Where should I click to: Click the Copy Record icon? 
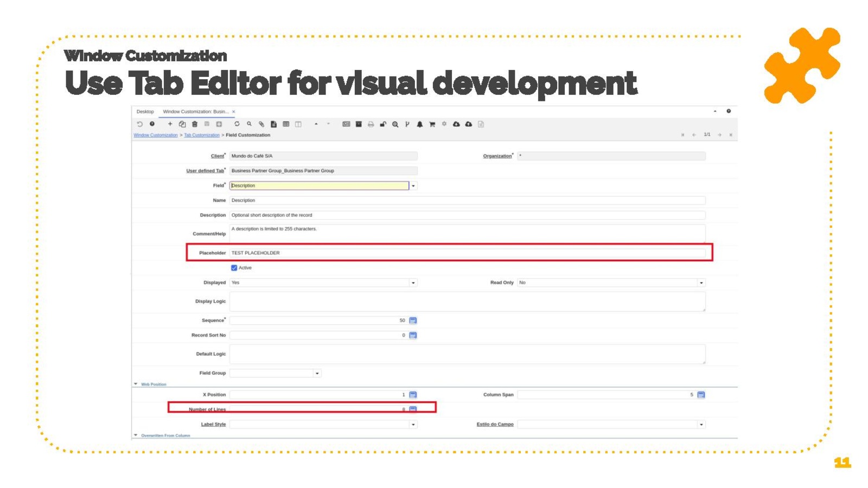[x=182, y=124]
